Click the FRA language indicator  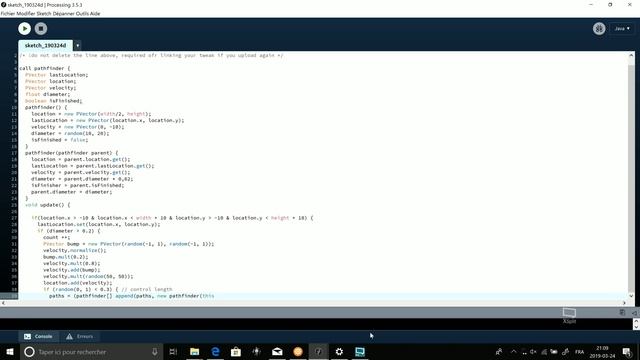[579, 351]
